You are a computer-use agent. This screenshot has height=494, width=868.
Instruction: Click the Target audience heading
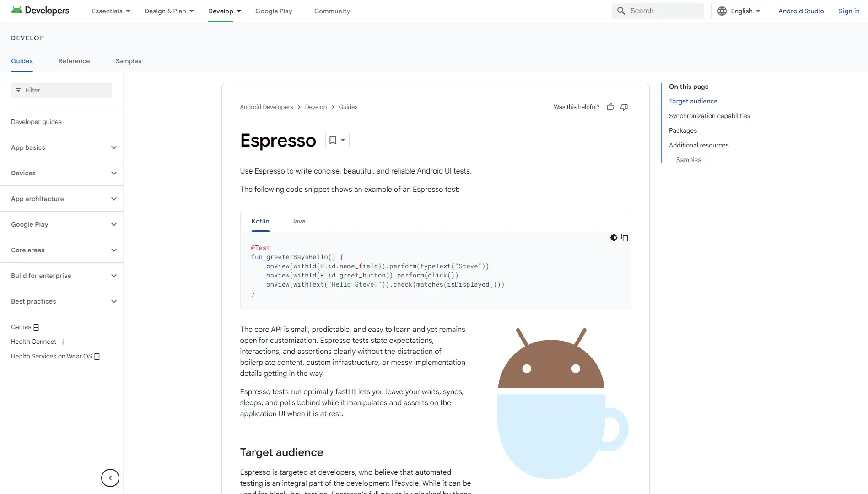tap(282, 452)
